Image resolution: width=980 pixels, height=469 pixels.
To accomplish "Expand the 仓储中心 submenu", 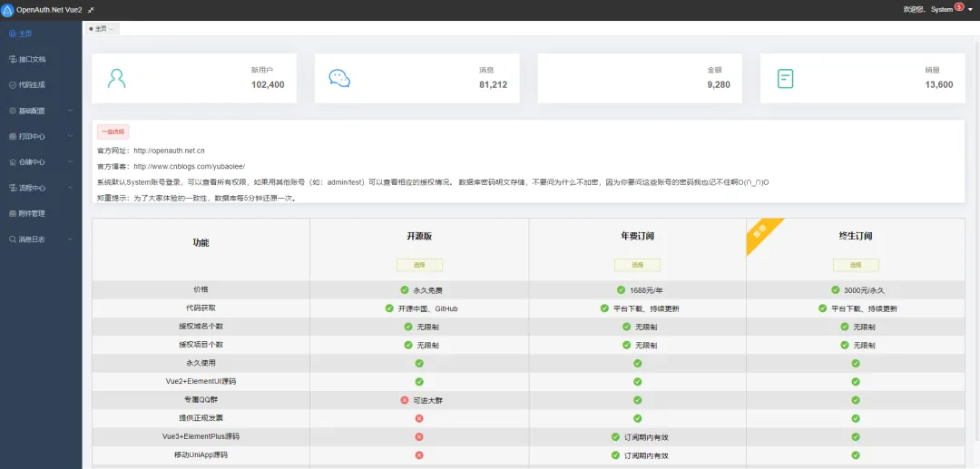I will coord(41,161).
